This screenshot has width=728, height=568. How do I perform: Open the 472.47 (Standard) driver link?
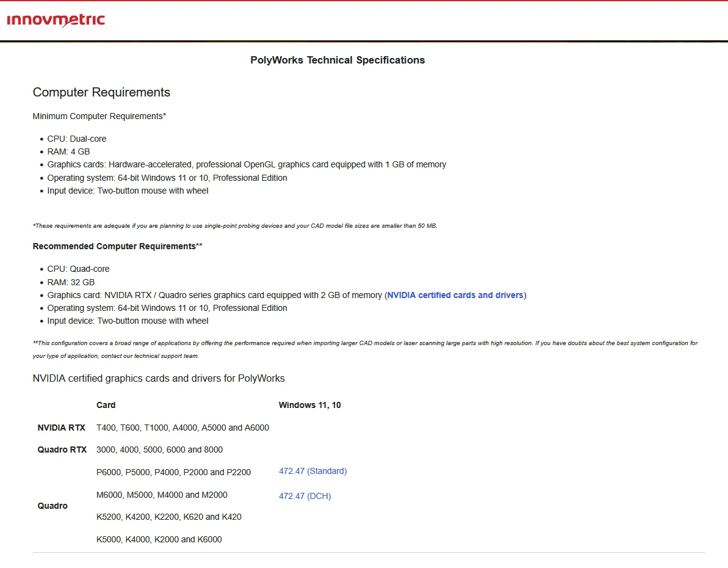pyautogui.click(x=312, y=471)
